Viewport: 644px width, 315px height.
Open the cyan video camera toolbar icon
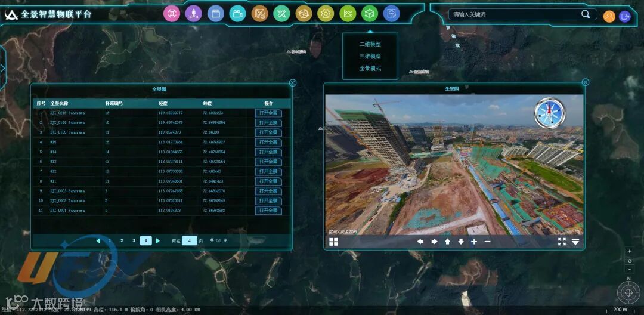click(x=237, y=14)
